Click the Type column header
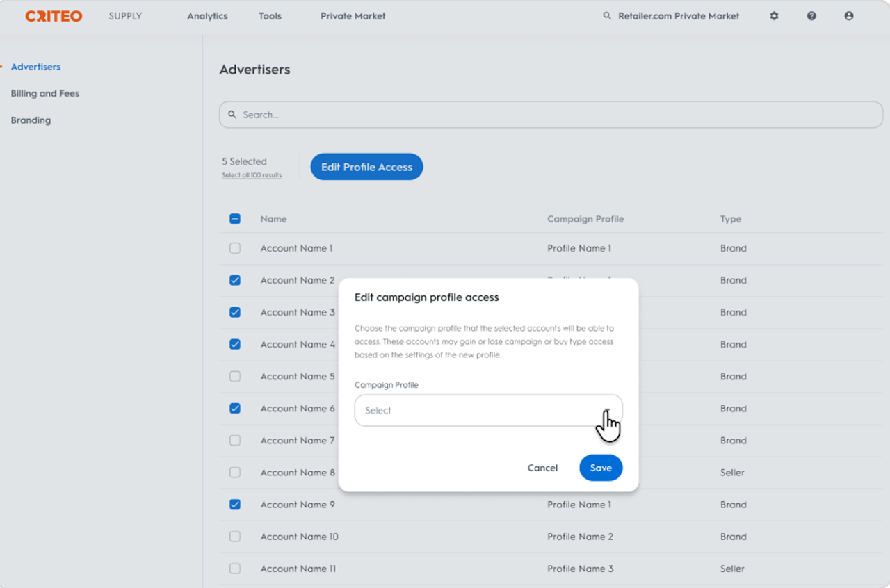Screen dimensions: 890x588 (x=731, y=219)
